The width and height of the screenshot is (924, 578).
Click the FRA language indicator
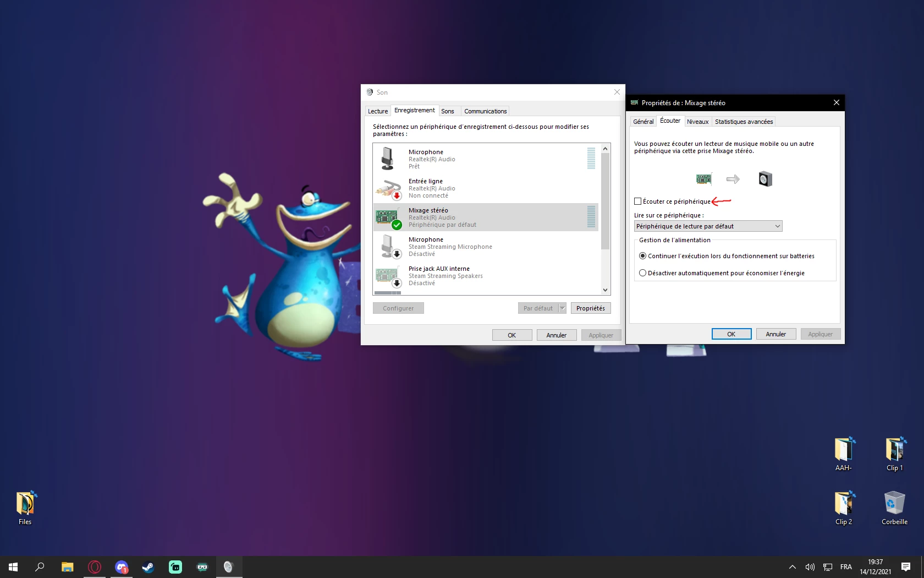point(846,567)
